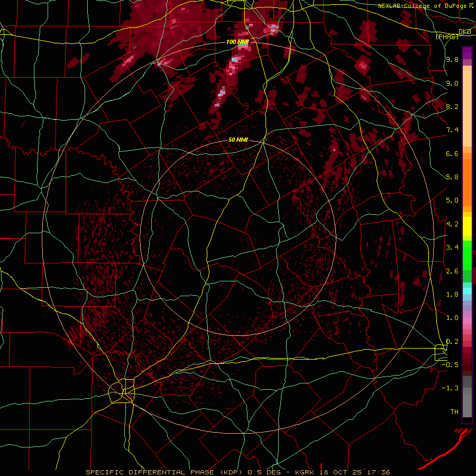Click the registered-mark symbol after DuPage
Image resolution: width=476 pixels, height=476 pixels.
(x=471, y=5)
